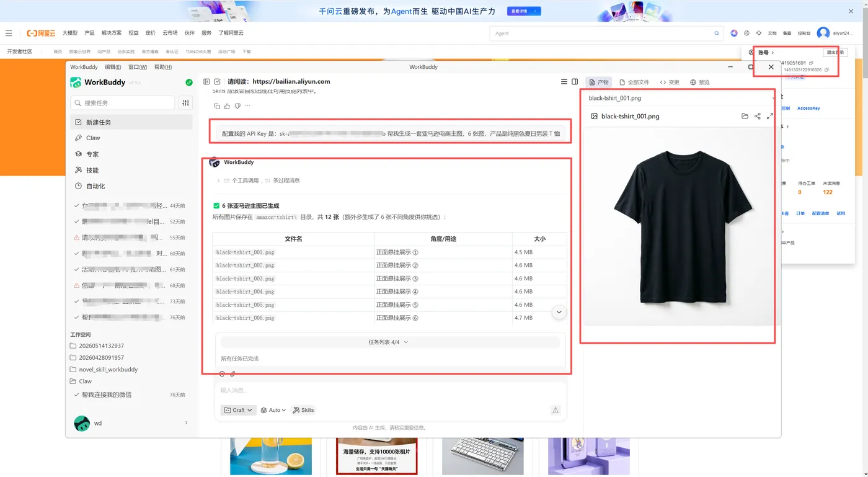Image resolution: width=868 pixels, height=477 pixels.
Task: Copy the previous reply with the copy icon
Action: click(216, 106)
